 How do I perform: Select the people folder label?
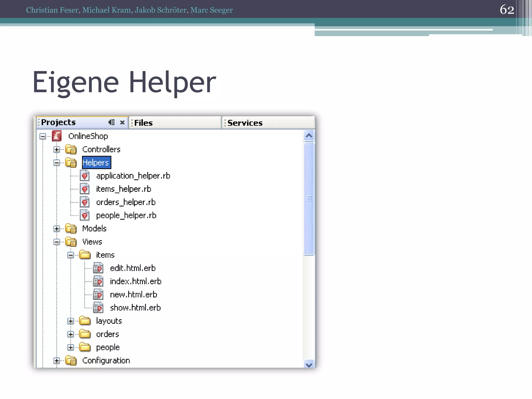pos(108,348)
